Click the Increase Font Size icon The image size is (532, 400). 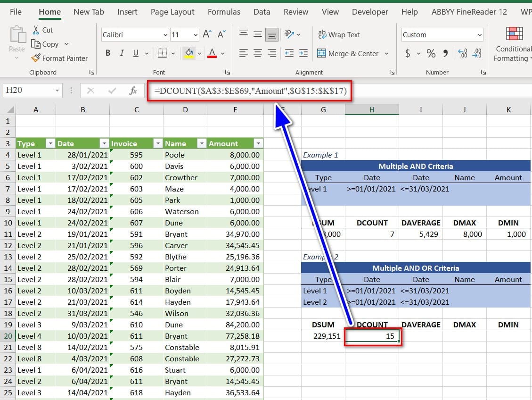pyautogui.click(x=207, y=34)
